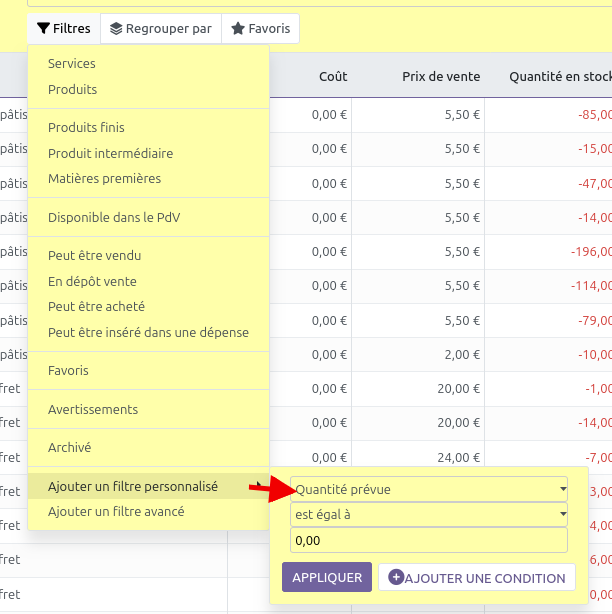Click the layers icon of Regrouper par
The height and width of the screenshot is (614, 612).
(x=116, y=29)
